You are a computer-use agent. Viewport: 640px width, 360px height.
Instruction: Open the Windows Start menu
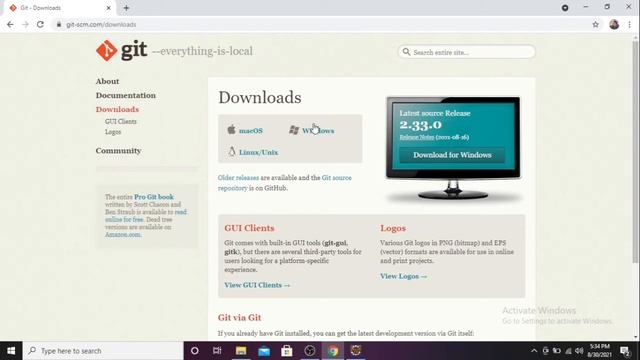[11, 351]
